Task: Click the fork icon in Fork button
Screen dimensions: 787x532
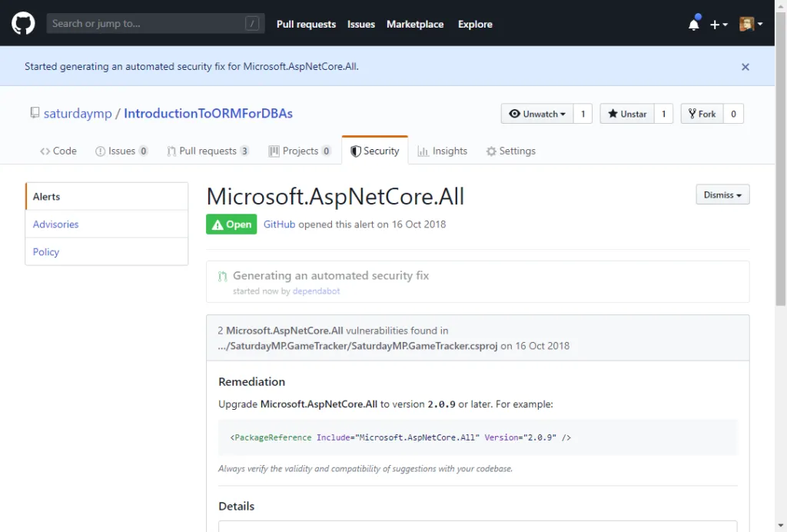Action: click(692, 114)
